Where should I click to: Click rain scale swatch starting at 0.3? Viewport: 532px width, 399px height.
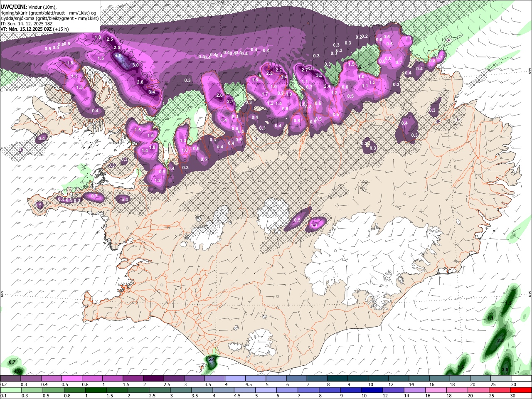pyautogui.click(x=32, y=390)
